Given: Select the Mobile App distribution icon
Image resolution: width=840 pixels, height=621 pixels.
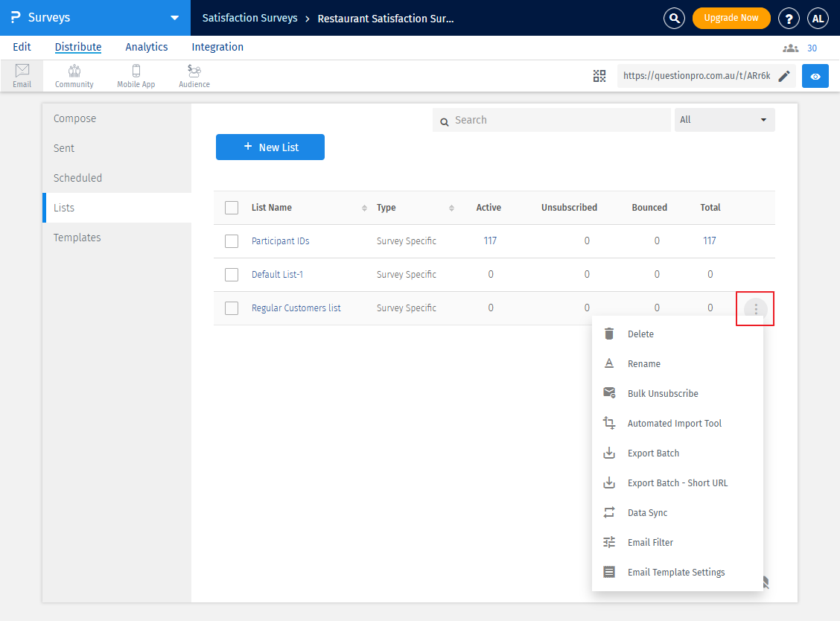Looking at the screenshot, I should coord(136,75).
